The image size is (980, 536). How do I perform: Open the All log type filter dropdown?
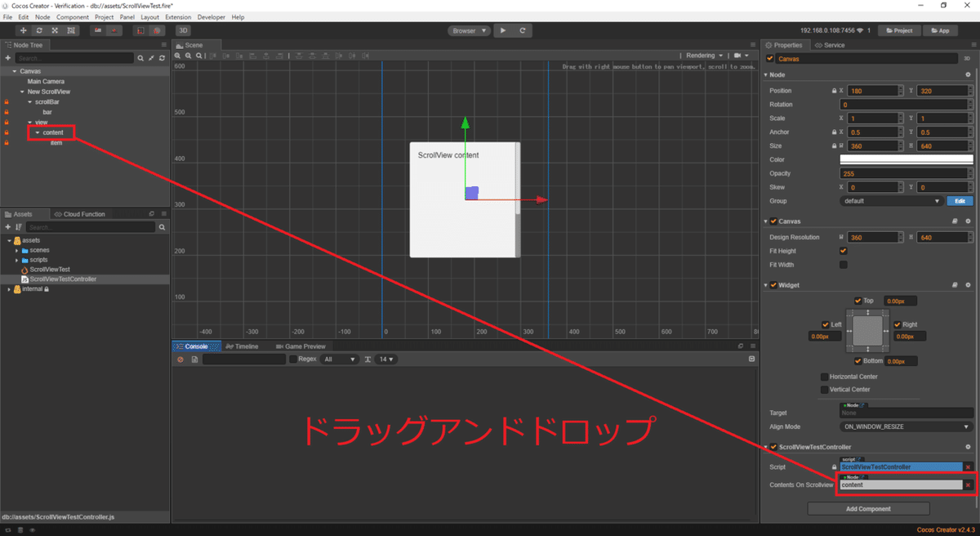pyautogui.click(x=340, y=360)
